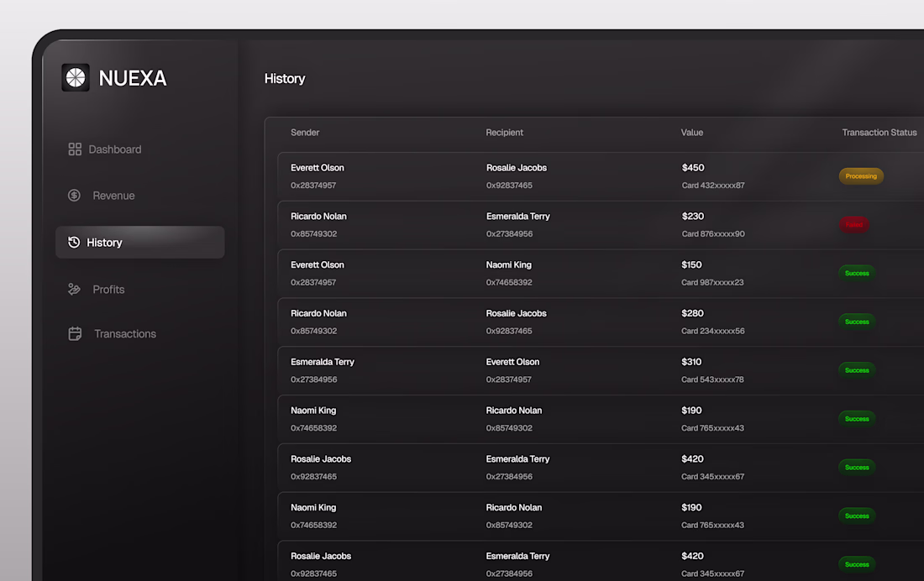Click Card 876xxxxx90 text
924x581 pixels.
click(x=713, y=234)
